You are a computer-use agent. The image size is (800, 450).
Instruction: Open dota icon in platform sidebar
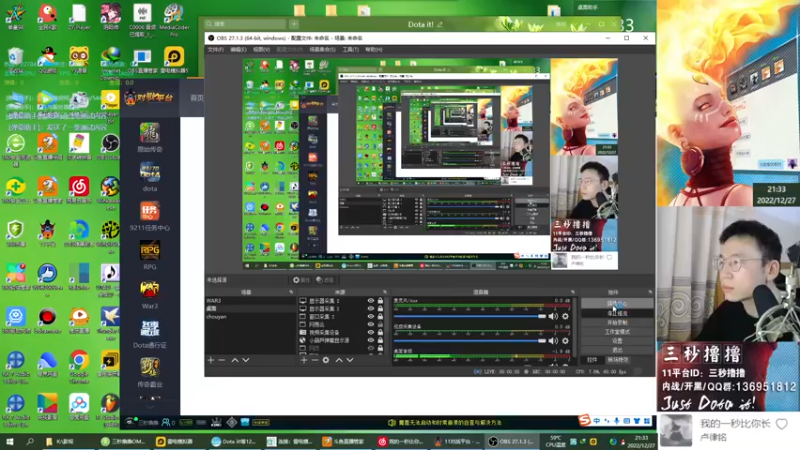click(149, 177)
